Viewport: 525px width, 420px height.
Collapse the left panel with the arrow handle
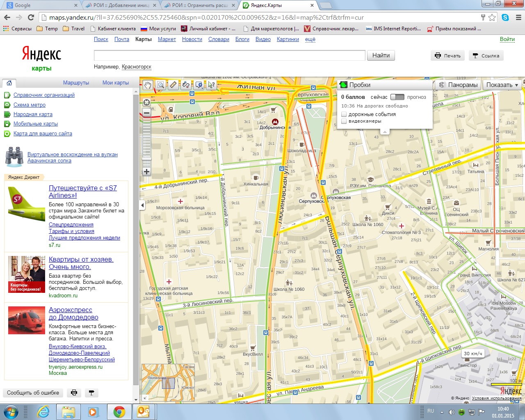coord(142,205)
